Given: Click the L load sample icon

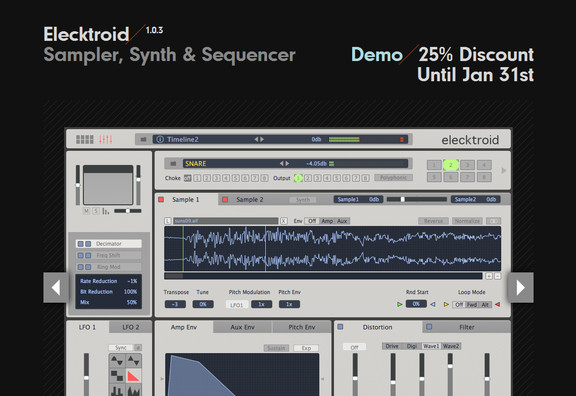Looking at the screenshot, I should [168, 221].
